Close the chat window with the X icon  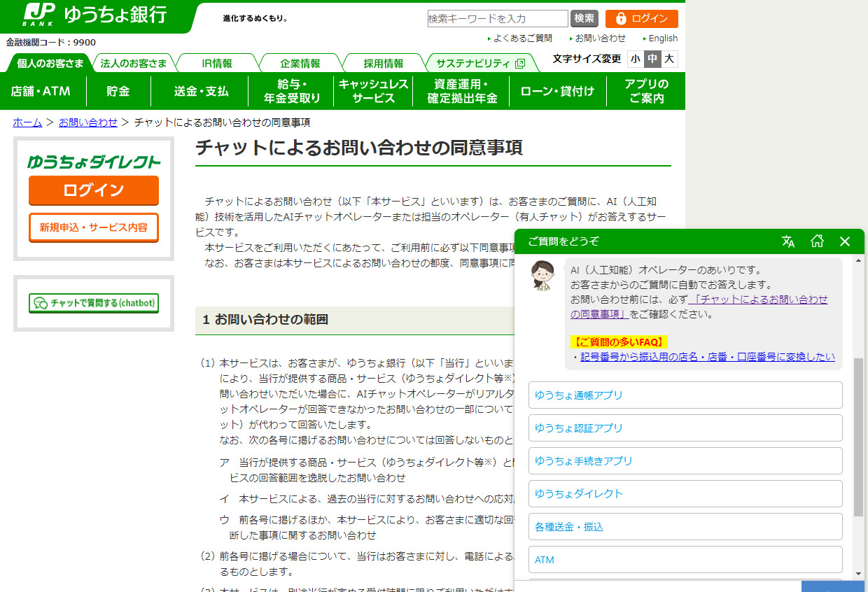pyautogui.click(x=844, y=241)
